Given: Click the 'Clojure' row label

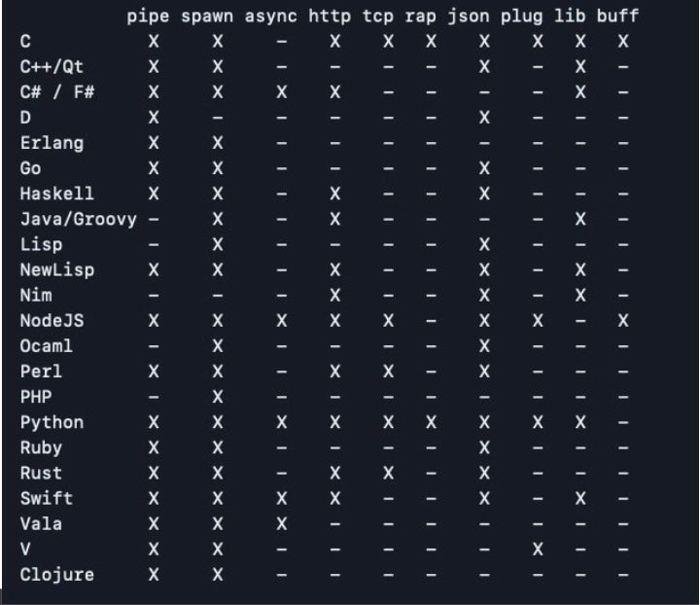Looking at the screenshot, I should tap(57, 574).
